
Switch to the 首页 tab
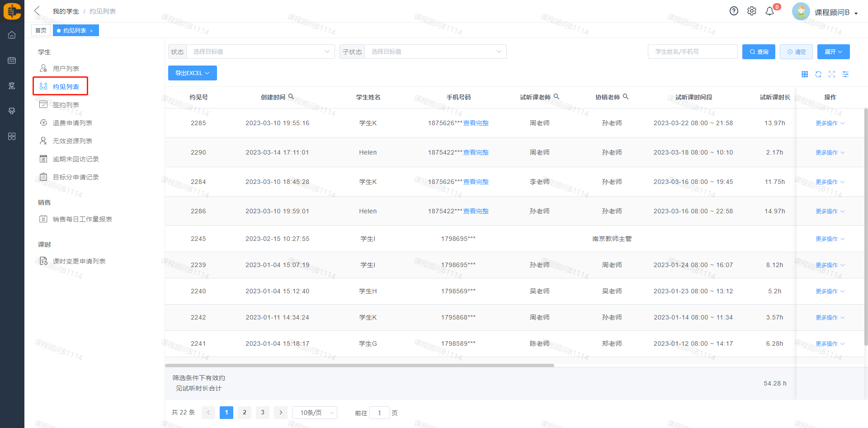[x=41, y=30]
